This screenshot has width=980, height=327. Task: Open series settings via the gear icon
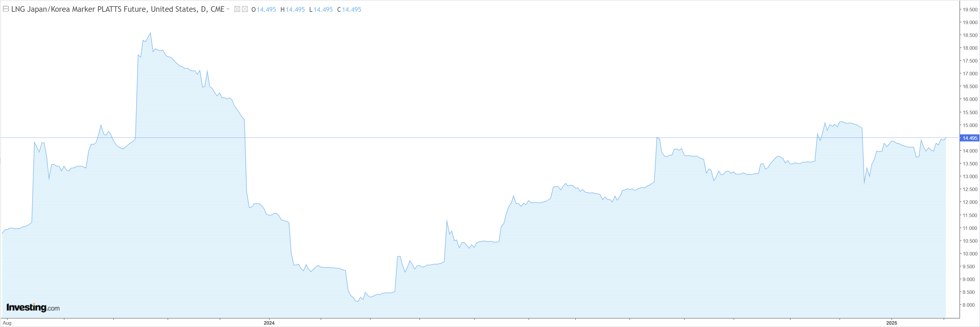click(245, 9)
